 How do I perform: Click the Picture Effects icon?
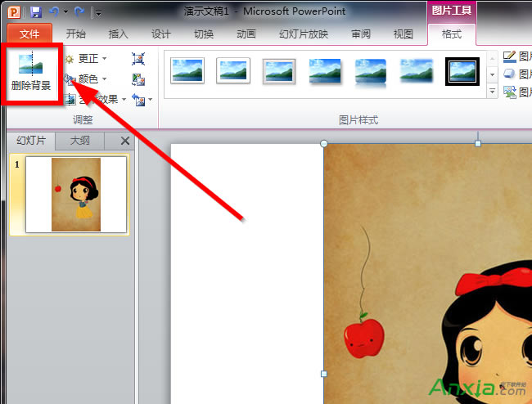pos(509,74)
